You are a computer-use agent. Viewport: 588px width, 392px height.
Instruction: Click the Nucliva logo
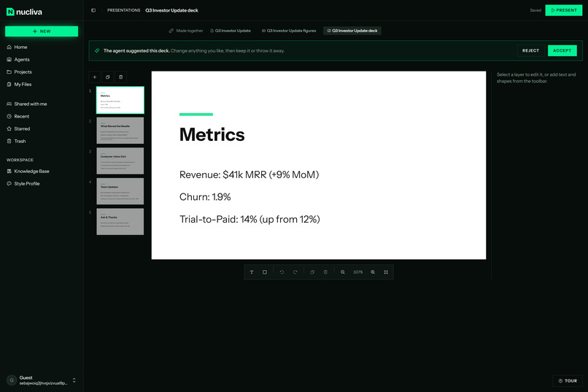click(24, 12)
